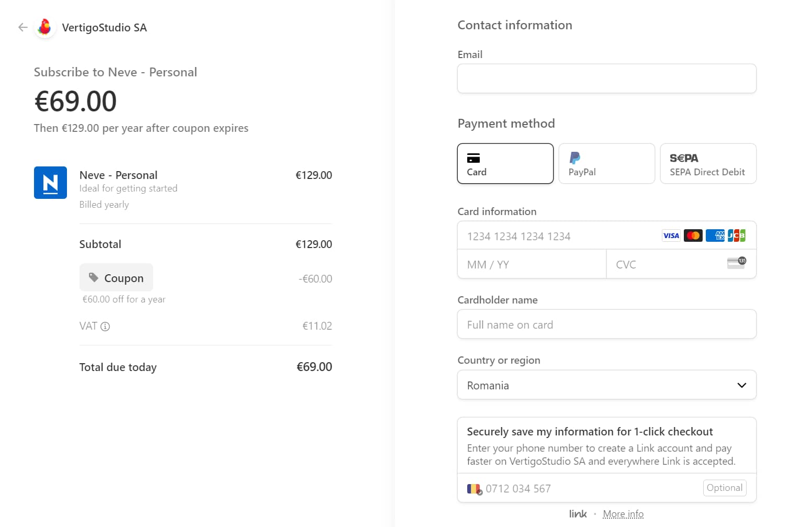Click the Coupon tag button
812x527 pixels.
click(x=116, y=278)
